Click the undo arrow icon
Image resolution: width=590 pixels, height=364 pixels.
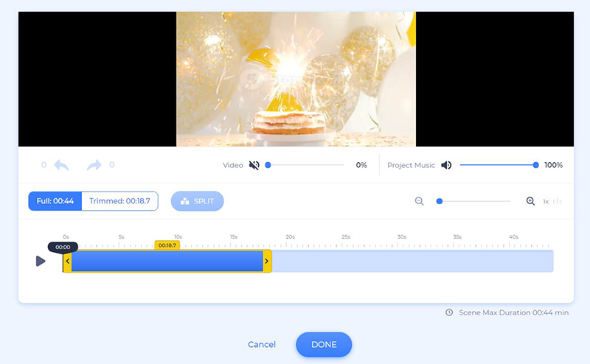pyautogui.click(x=62, y=165)
